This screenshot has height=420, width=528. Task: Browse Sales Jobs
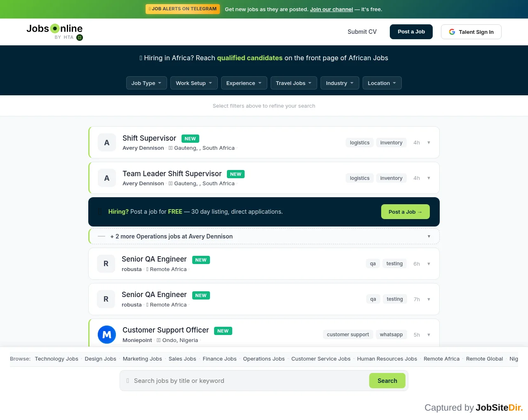pos(182,359)
